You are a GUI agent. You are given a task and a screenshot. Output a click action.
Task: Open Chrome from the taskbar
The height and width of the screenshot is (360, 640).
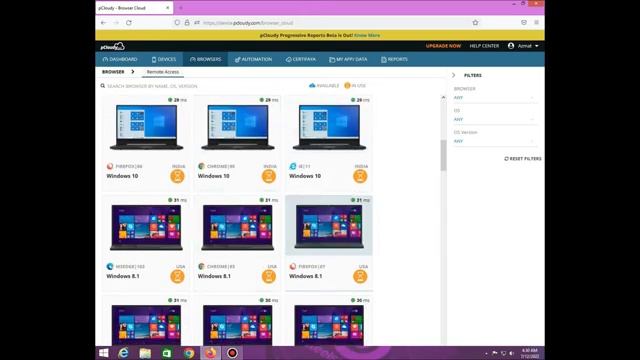click(x=189, y=353)
